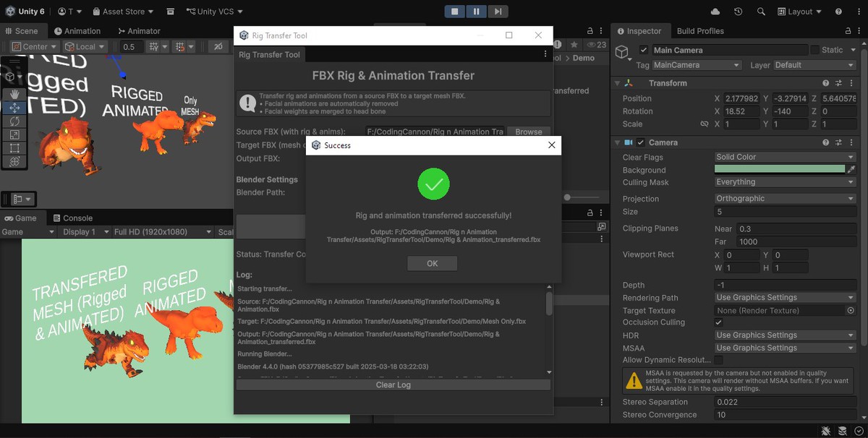Open the undo history icon
868x438 pixels.
click(x=738, y=12)
